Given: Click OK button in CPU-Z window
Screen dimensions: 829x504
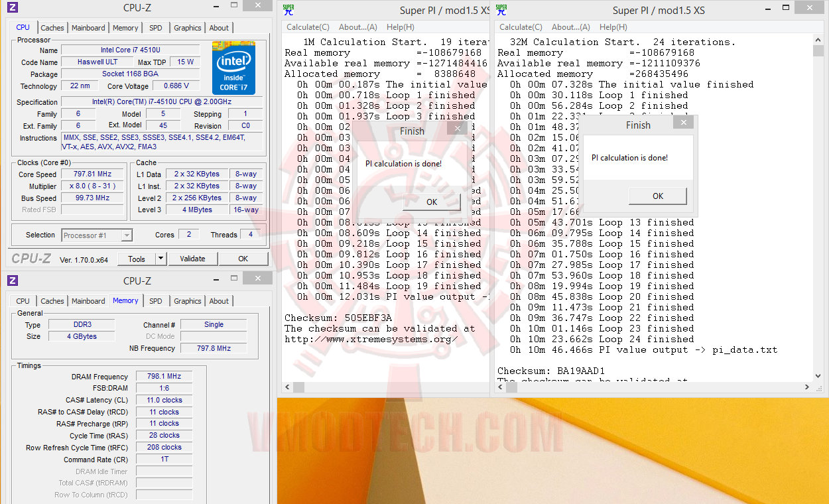Looking at the screenshot, I should coord(243,259).
